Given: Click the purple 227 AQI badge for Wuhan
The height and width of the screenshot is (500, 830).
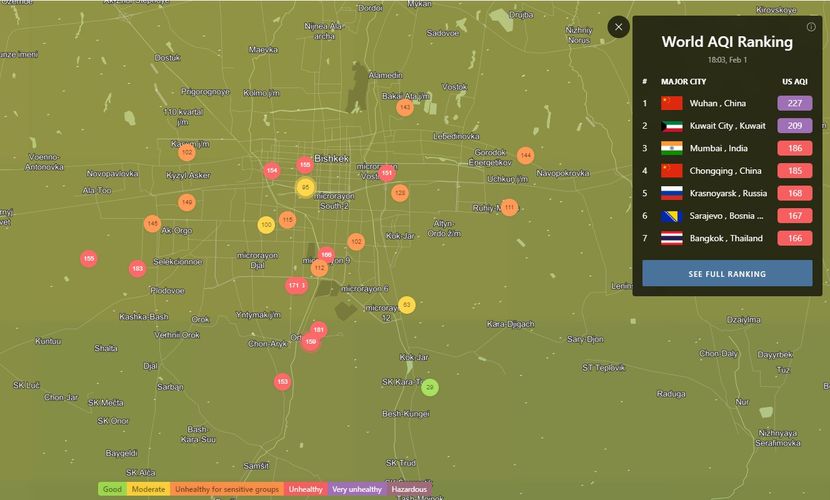Looking at the screenshot, I should point(794,103).
